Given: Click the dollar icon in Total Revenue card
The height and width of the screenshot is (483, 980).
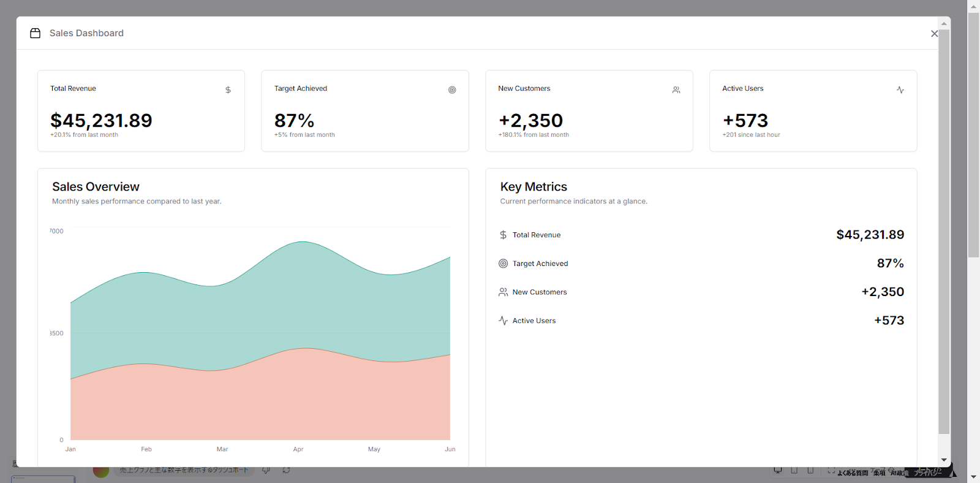Looking at the screenshot, I should pyautogui.click(x=228, y=90).
